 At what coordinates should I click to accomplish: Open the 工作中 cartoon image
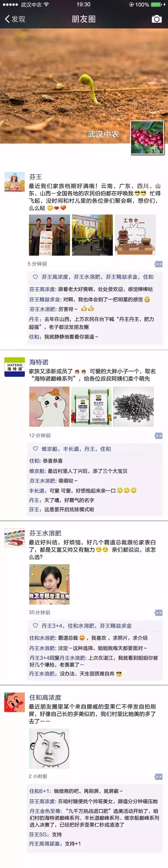pos(135,235)
